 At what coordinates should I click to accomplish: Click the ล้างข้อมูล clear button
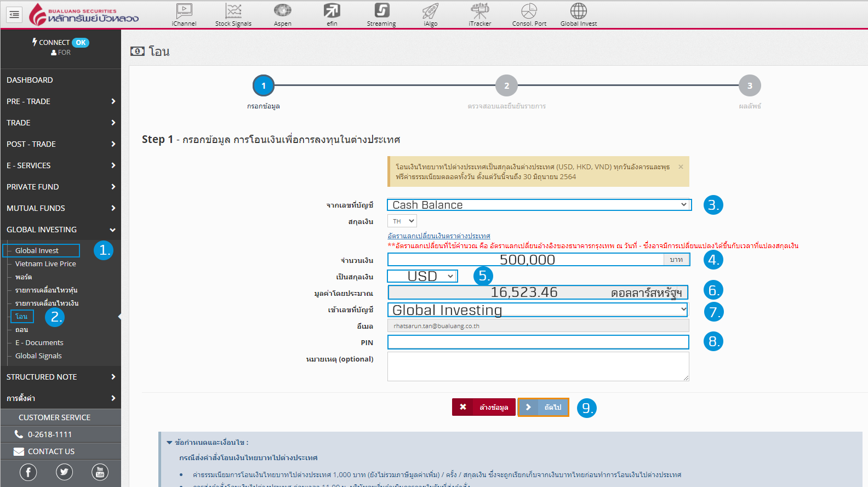(x=484, y=407)
